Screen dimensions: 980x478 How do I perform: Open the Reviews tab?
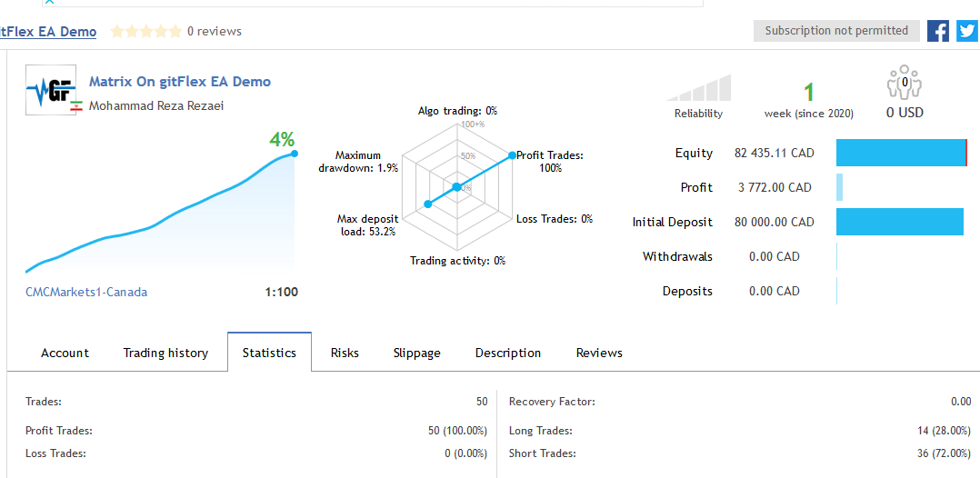tap(599, 353)
